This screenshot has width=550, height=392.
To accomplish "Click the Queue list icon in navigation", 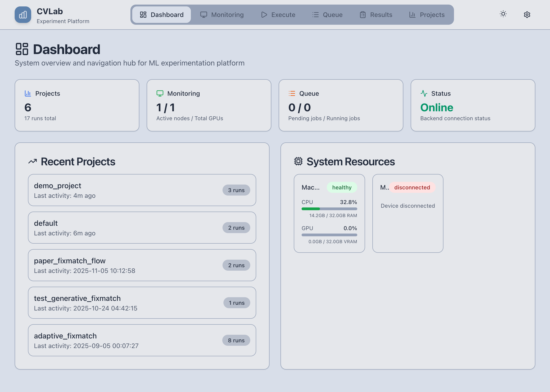I will (316, 15).
